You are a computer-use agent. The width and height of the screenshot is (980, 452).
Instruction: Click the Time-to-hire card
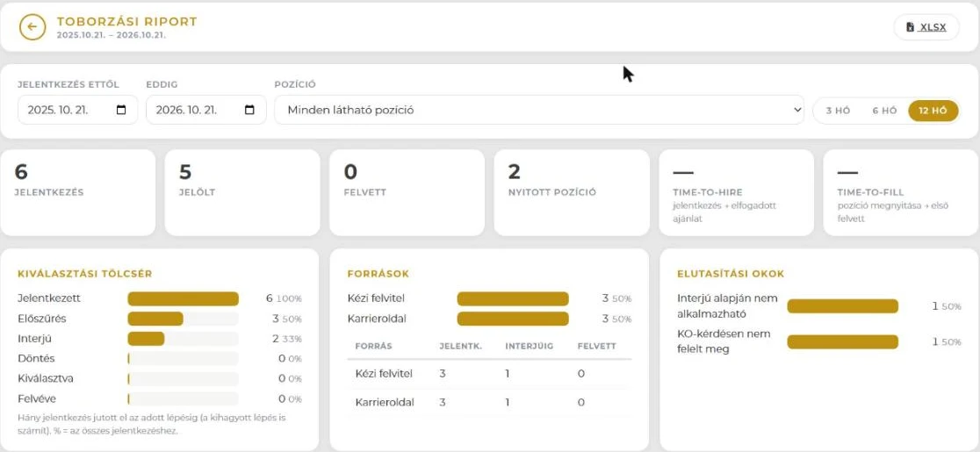pyautogui.click(x=736, y=192)
